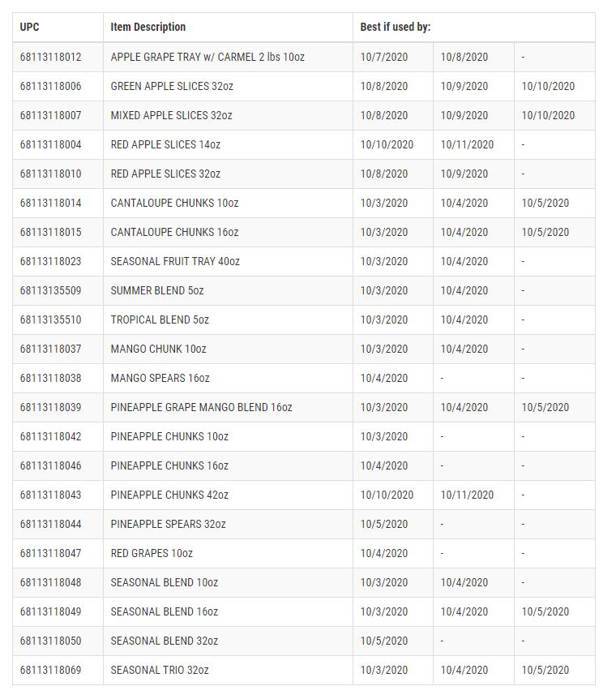Select PINEAPPLE SPEARS 32oz description
The width and height of the screenshot is (616, 699).
tap(168, 524)
